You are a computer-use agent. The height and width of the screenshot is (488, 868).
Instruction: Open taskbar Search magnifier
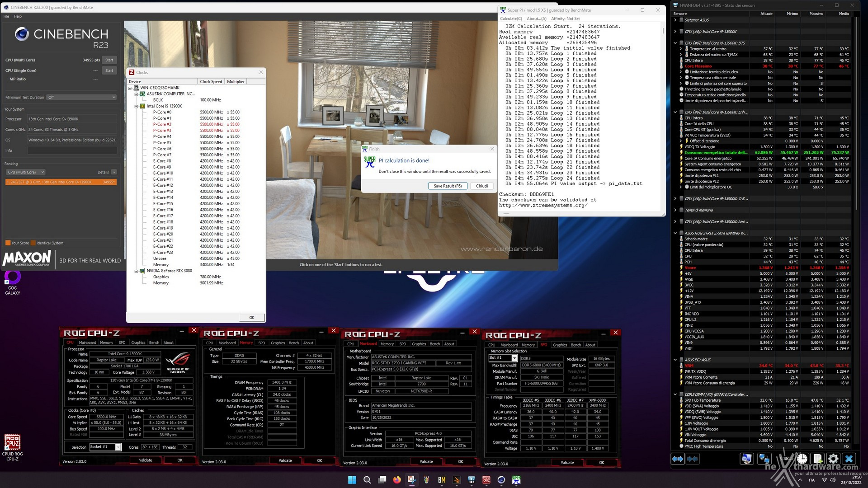(x=367, y=480)
